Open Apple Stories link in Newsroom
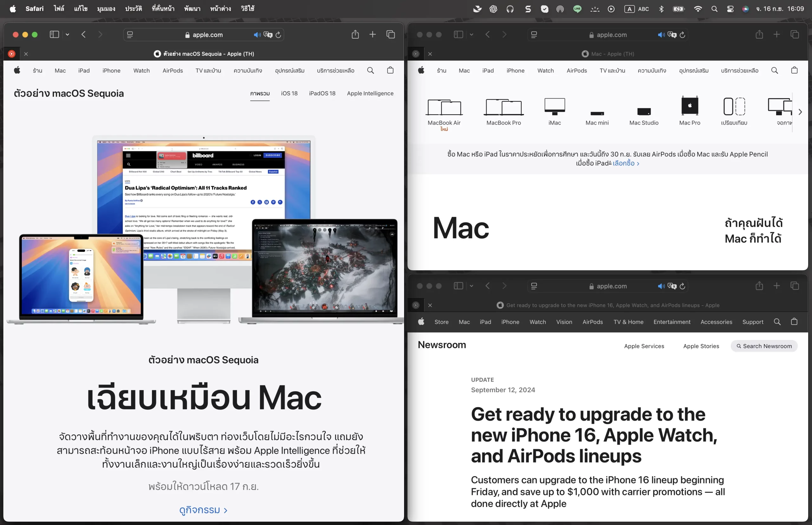The height and width of the screenshot is (525, 812). [x=701, y=346]
